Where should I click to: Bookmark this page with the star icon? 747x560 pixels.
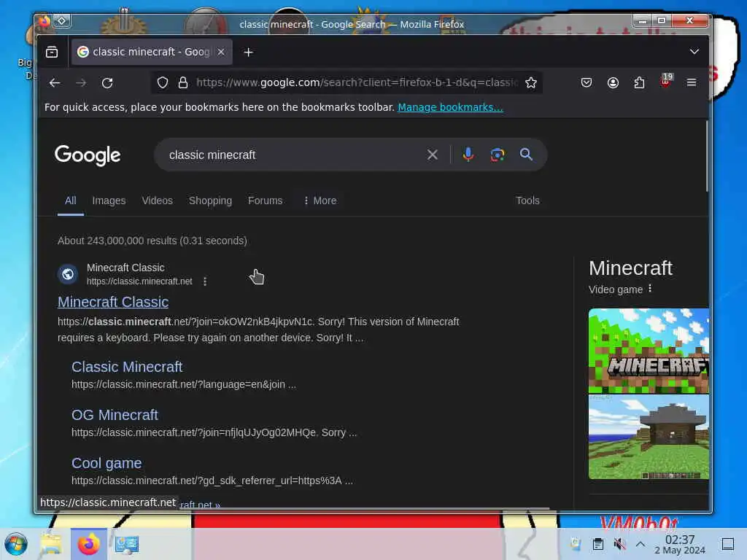pos(531,83)
